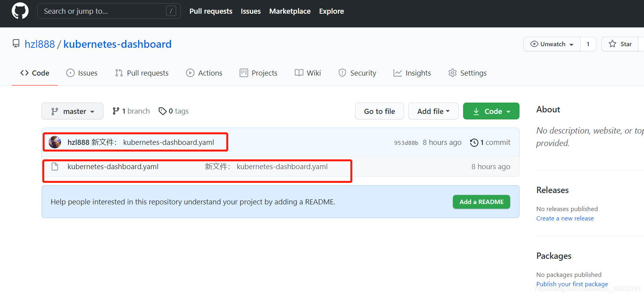
Task: Click the repository book icon beside hzl888
Action: coord(16,43)
